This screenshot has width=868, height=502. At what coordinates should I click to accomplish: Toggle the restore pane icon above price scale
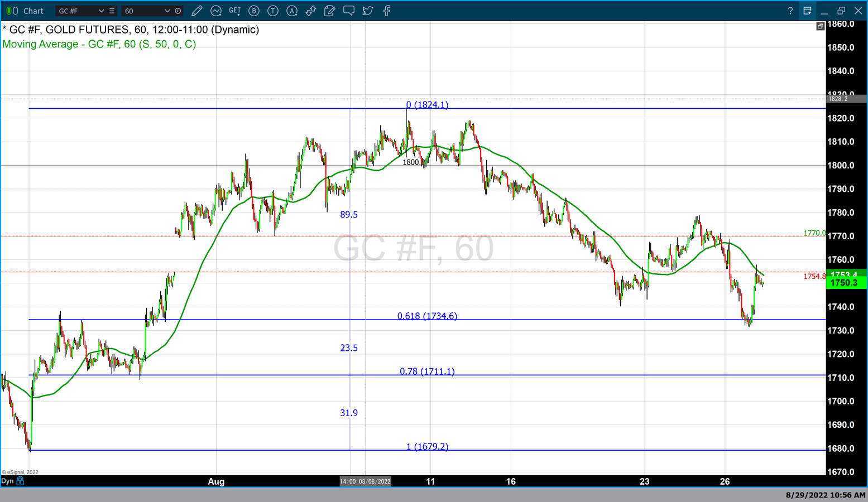tap(820, 26)
